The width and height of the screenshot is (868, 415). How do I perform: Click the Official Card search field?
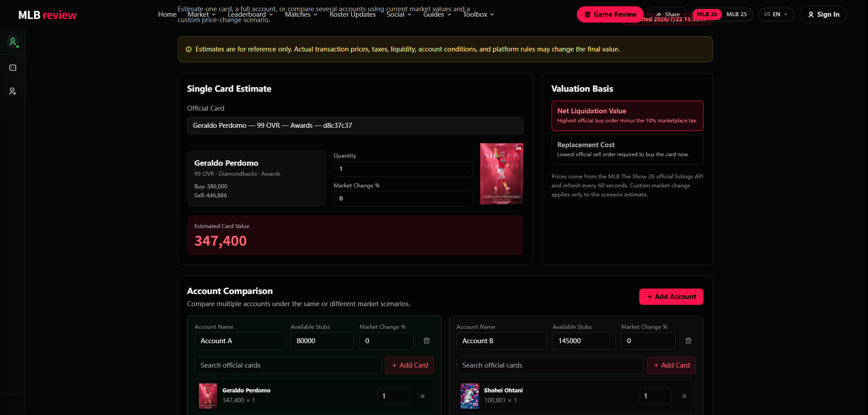(x=355, y=126)
